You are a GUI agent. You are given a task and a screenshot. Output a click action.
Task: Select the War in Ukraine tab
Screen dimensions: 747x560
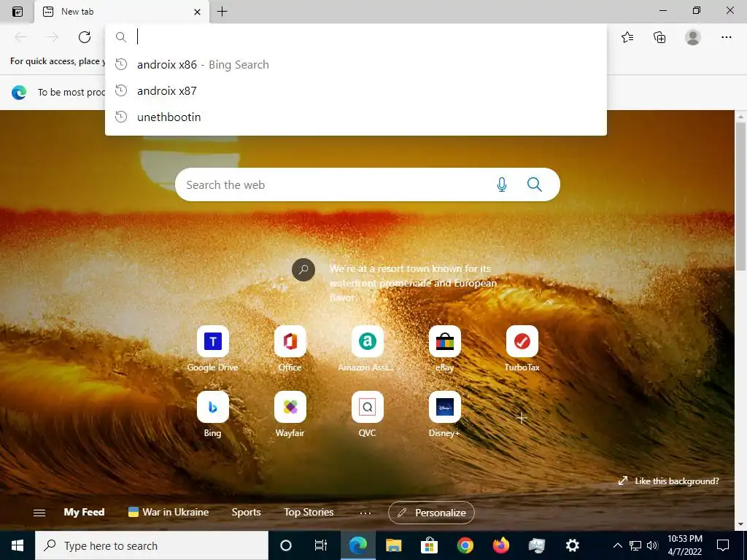[x=169, y=513]
